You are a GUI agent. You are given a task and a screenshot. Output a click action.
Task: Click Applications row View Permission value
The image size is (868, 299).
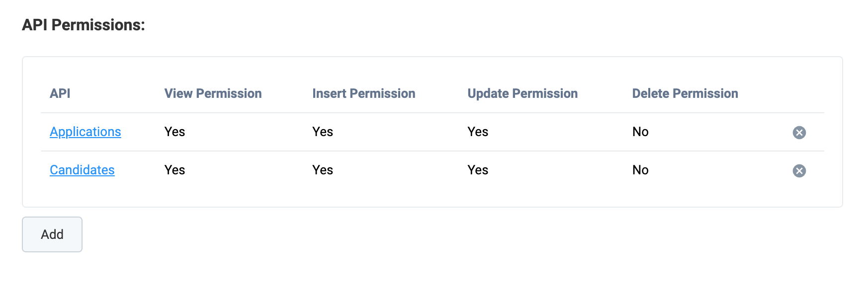point(174,132)
